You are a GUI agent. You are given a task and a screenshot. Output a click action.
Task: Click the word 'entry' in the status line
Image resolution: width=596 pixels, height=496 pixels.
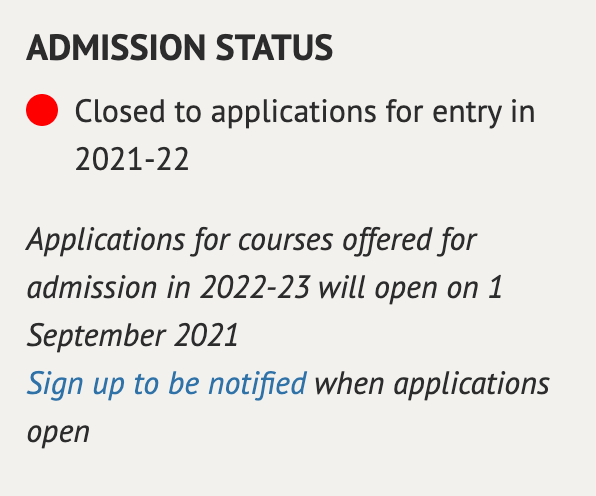tap(467, 114)
